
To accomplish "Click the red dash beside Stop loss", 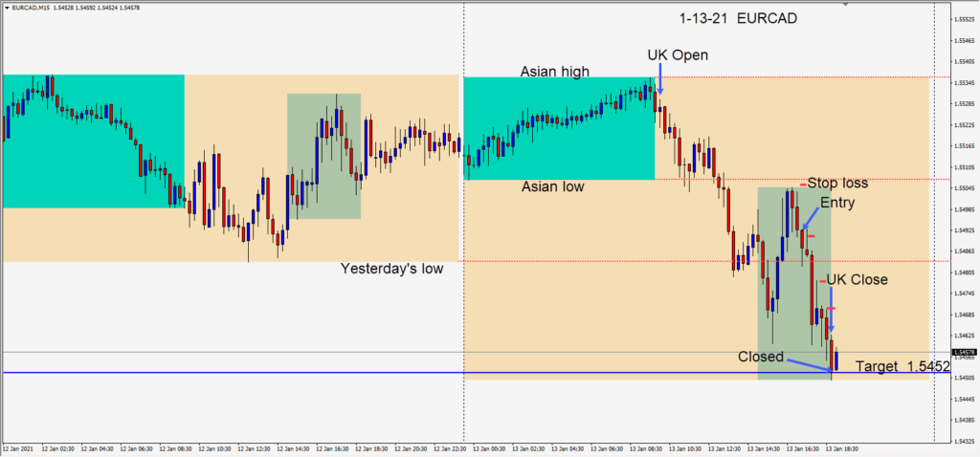I will tap(802, 184).
